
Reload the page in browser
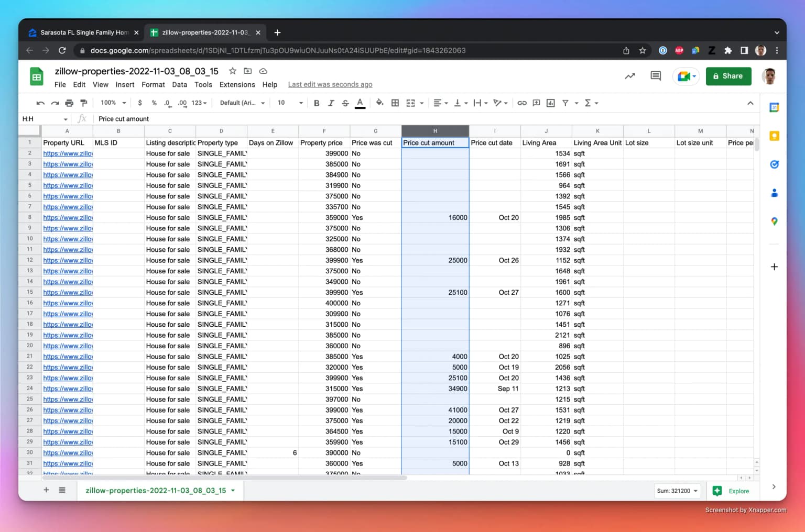62,51
